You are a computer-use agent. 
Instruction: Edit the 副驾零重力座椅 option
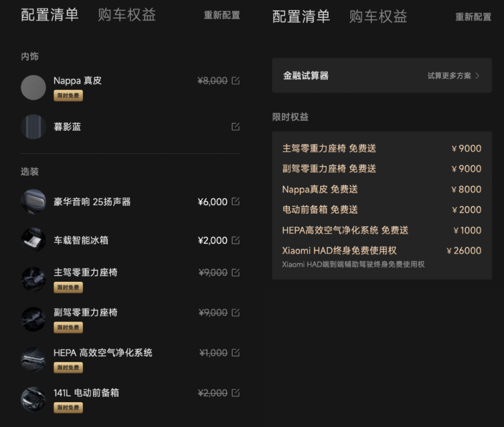tap(235, 312)
